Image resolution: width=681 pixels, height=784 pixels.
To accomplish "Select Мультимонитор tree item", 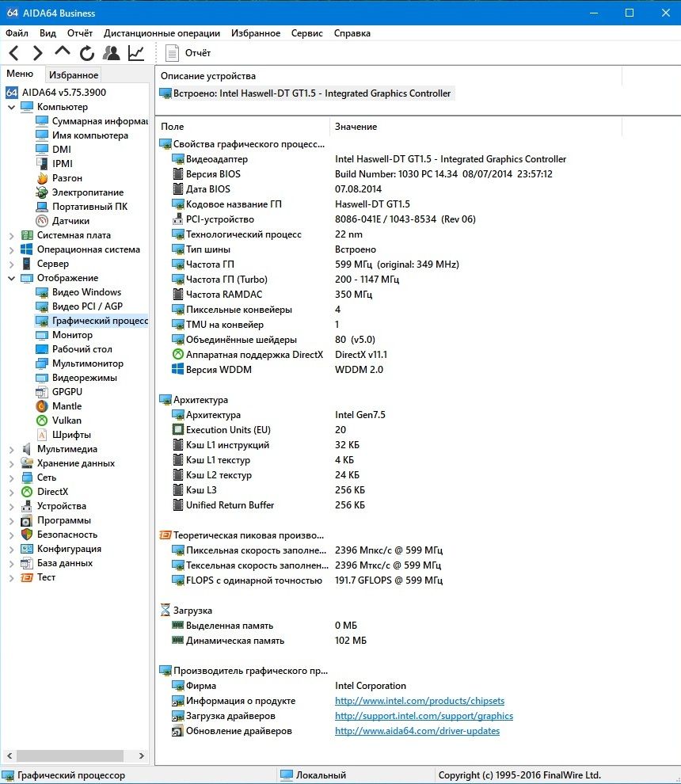I will pyautogui.click(x=79, y=363).
